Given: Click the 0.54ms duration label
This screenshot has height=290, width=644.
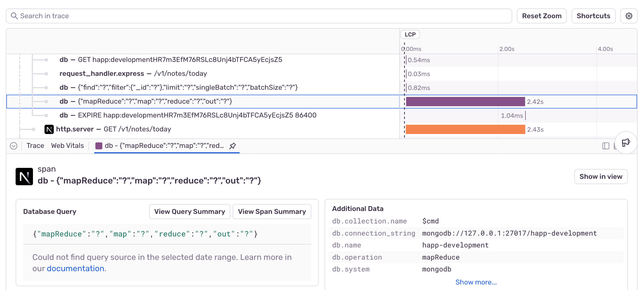Looking at the screenshot, I should click(x=419, y=60).
